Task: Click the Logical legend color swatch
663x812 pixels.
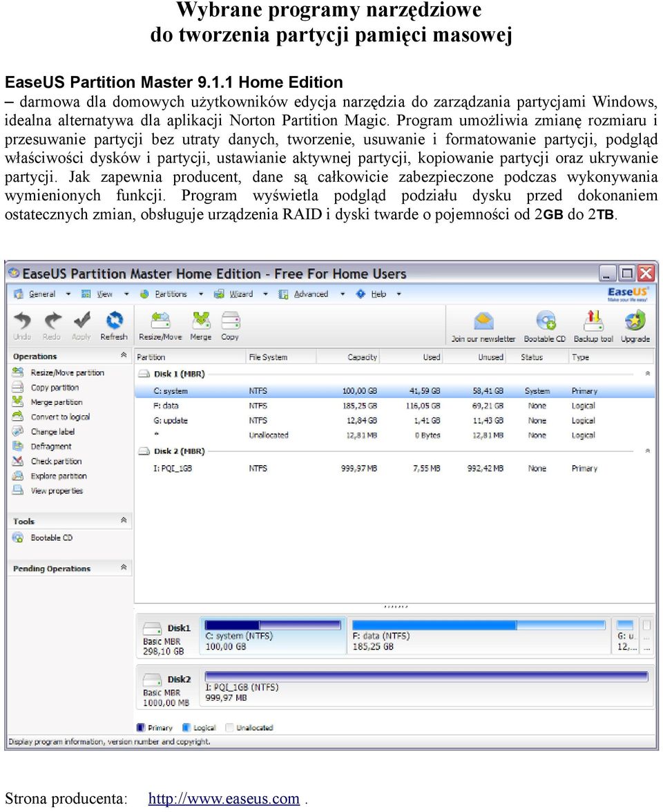Action: (186, 728)
